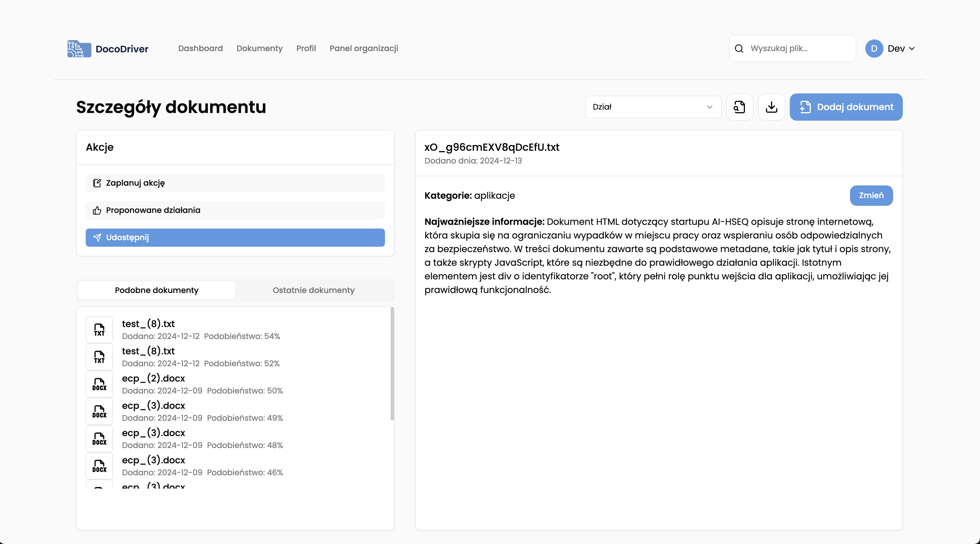Select the Podobne dokumenty tab
Screen dimensions: 980x544
pos(157,290)
